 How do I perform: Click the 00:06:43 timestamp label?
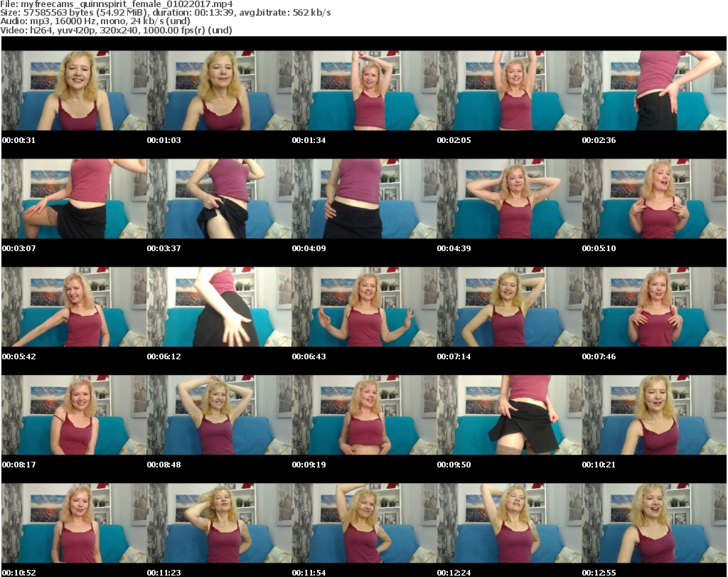309,356
